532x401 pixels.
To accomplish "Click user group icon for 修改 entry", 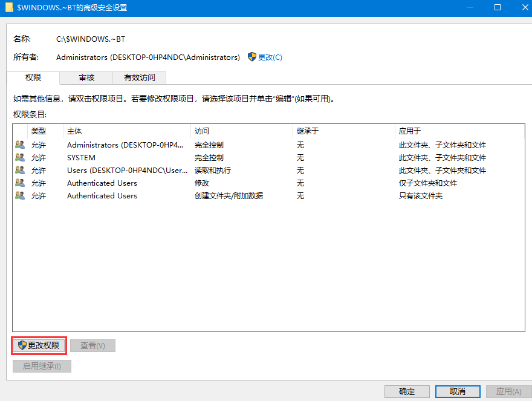I will point(20,183).
